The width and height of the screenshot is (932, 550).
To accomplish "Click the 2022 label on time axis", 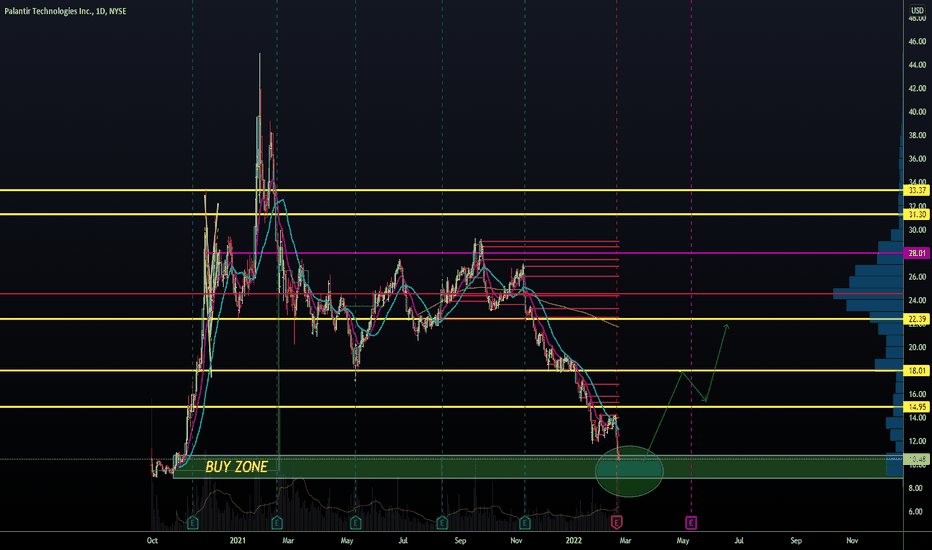I will tap(574, 540).
